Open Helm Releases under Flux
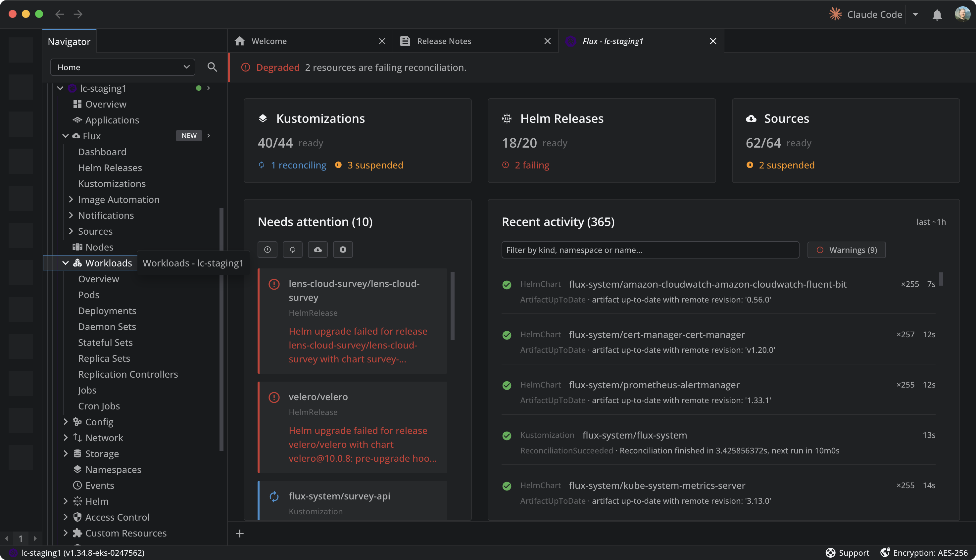 pos(110,168)
